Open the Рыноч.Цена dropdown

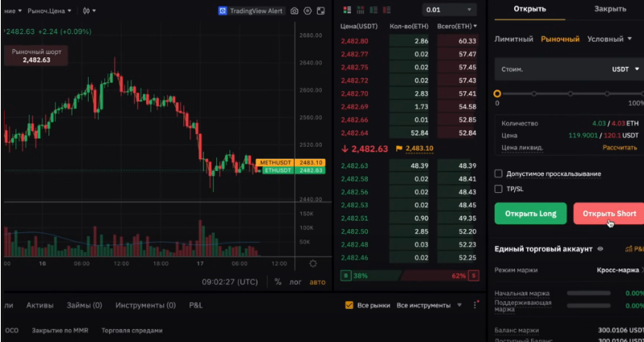49,10
